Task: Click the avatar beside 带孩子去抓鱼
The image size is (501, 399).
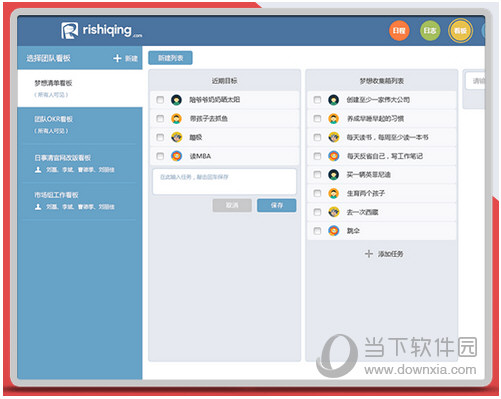Action: 176,118
